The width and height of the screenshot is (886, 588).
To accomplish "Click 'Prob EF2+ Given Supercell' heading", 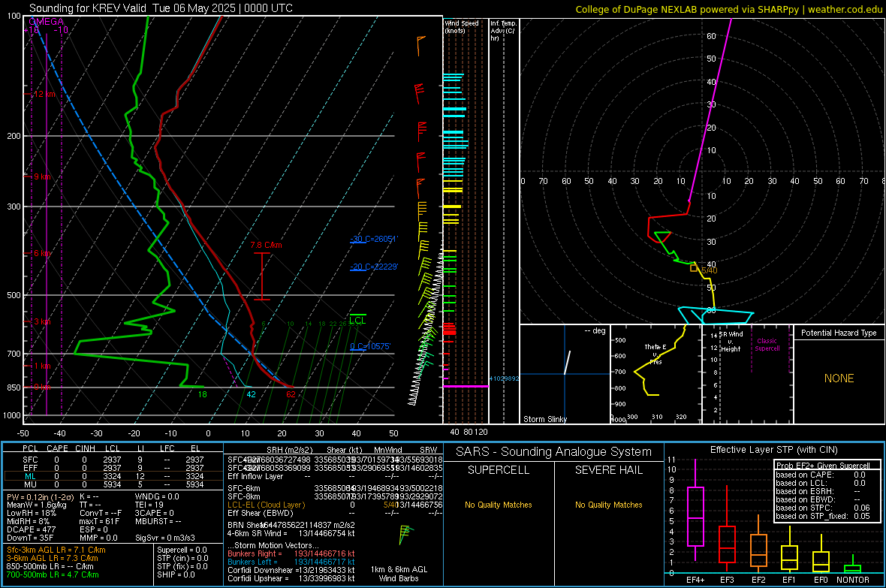I will tap(823, 466).
